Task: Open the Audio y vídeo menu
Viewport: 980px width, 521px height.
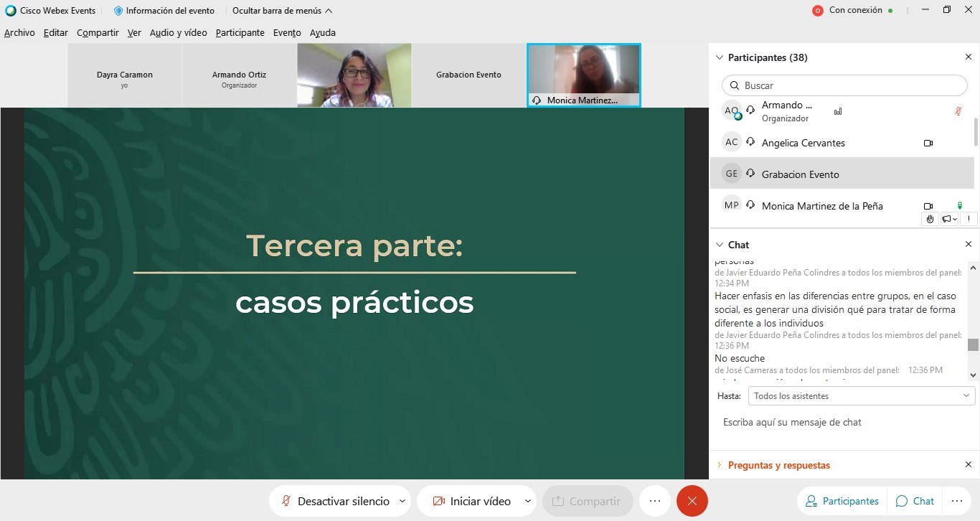Action: pyautogui.click(x=178, y=32)
